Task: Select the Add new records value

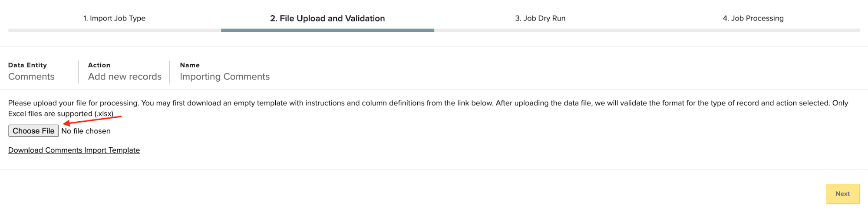Action: [x=125, y=77]
